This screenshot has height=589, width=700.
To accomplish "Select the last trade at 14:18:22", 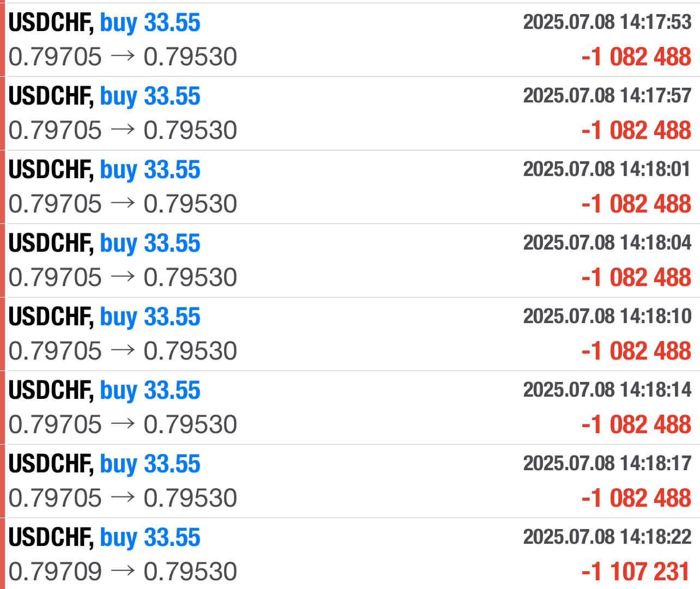I will click(350, 554).
